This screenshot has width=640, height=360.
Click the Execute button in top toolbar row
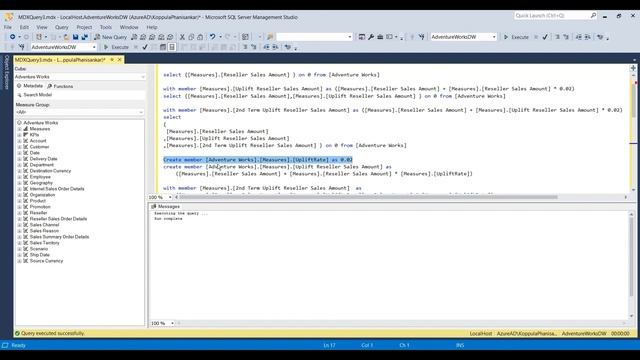point(516,37)
